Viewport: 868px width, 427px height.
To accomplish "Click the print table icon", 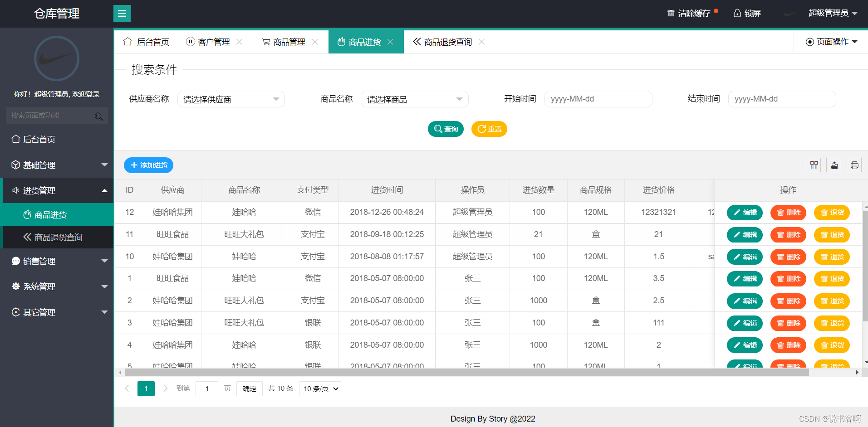I will (854, 165).
